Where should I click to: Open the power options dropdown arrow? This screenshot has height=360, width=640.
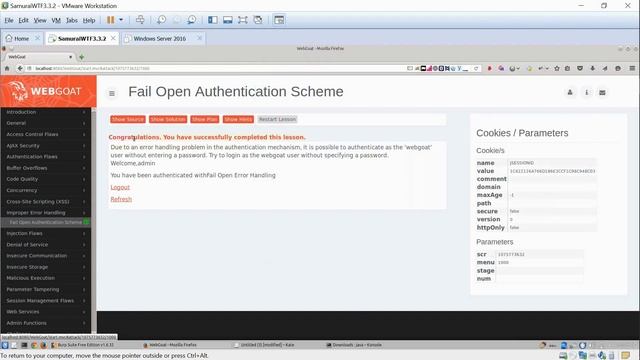click(121, 20)
